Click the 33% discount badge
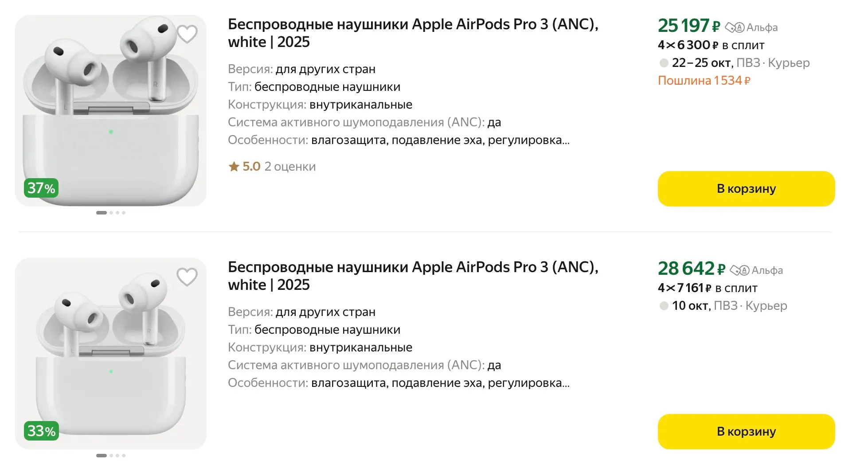Image resolution: width=868 pixels, height=468 pixels. point(41,431)
